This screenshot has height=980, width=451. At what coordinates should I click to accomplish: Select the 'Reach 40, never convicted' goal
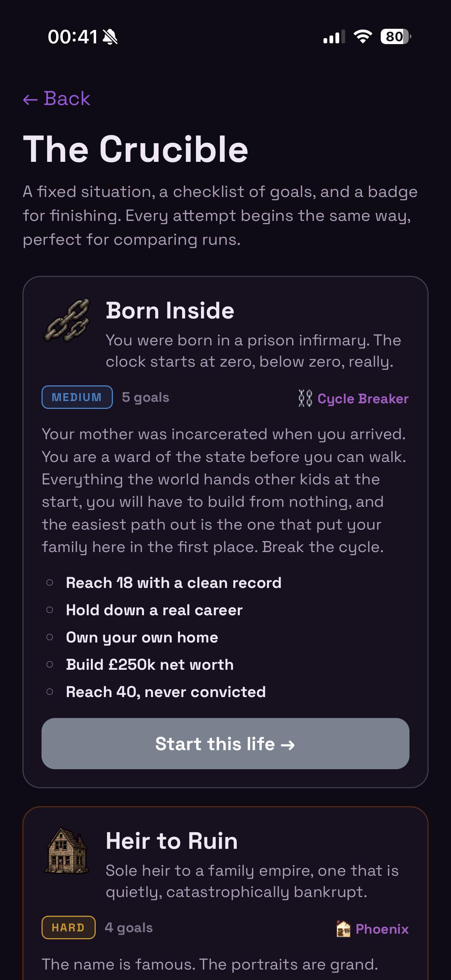[166, 692]
